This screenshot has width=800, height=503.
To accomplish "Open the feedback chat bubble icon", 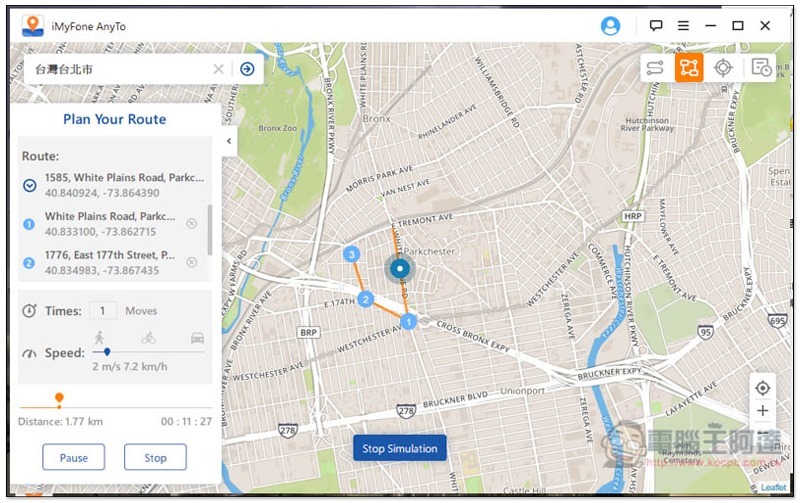I will (x=656, y=25).
